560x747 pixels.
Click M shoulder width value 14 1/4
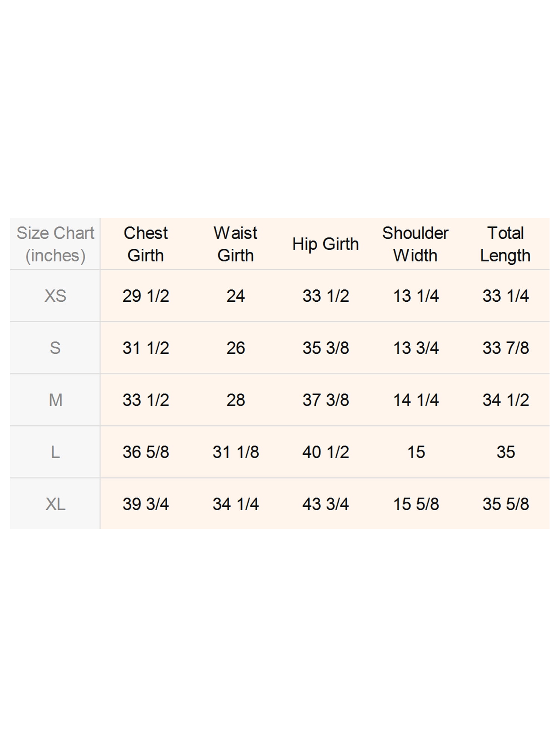pyautogui.click(x=416, y=400)
